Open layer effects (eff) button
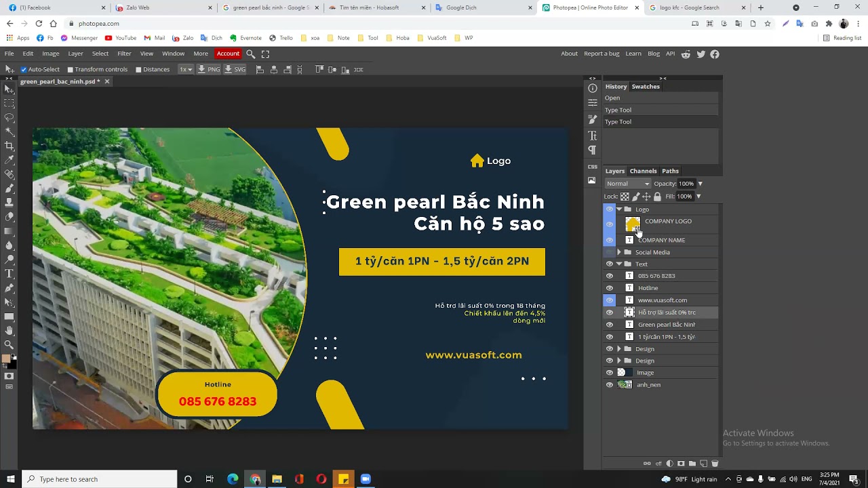 point(658,464)
